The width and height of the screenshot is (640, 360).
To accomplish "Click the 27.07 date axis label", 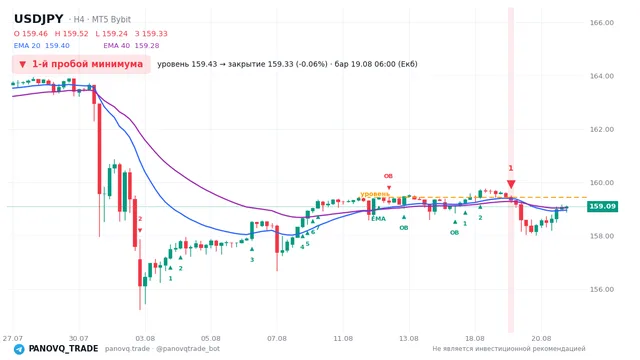I will pyautogui.click(x=13, y=338).
